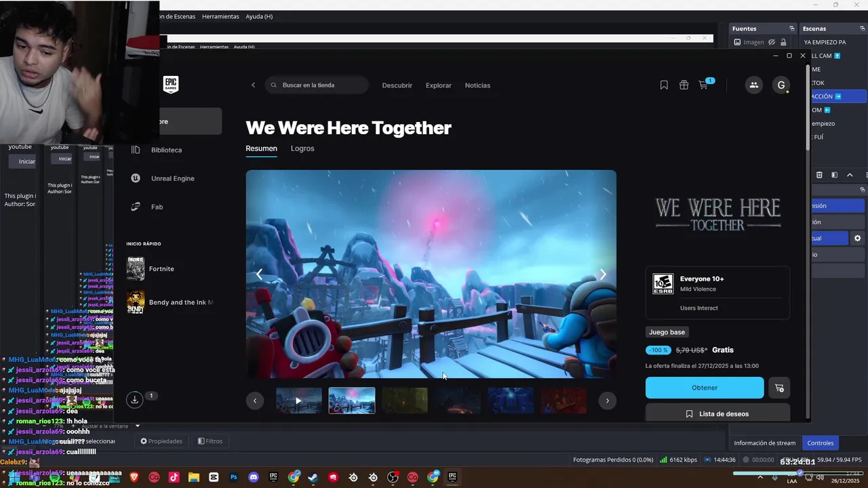Image resolution: width=868 pixels, height=488 pixels.
Task: Click Lista de deseos button
Action: tap(717, 413)
